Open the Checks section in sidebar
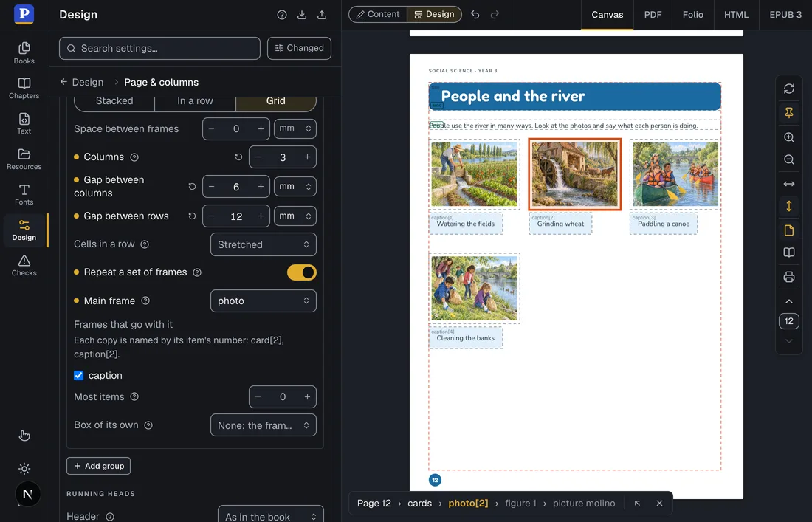The height and width of the screenshot is (522, 812). point(24,266)
